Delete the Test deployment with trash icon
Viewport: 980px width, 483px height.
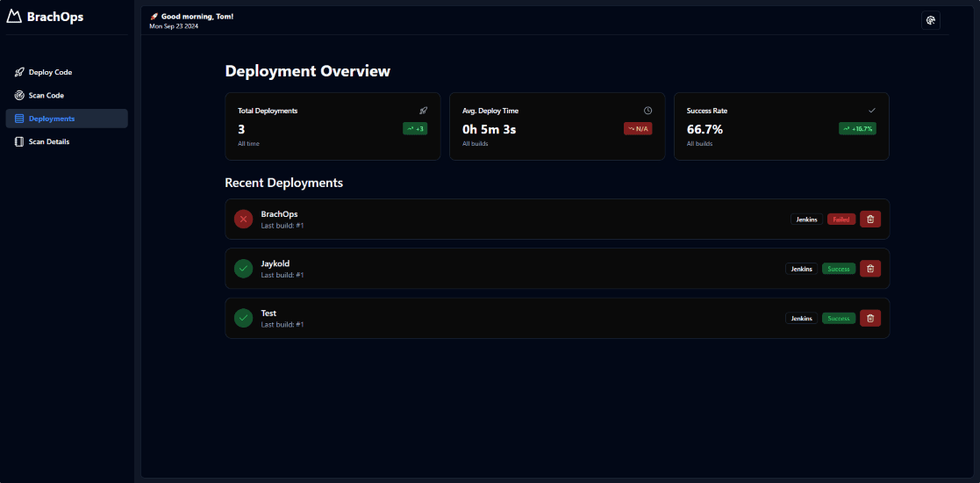[x=870, y=318]
